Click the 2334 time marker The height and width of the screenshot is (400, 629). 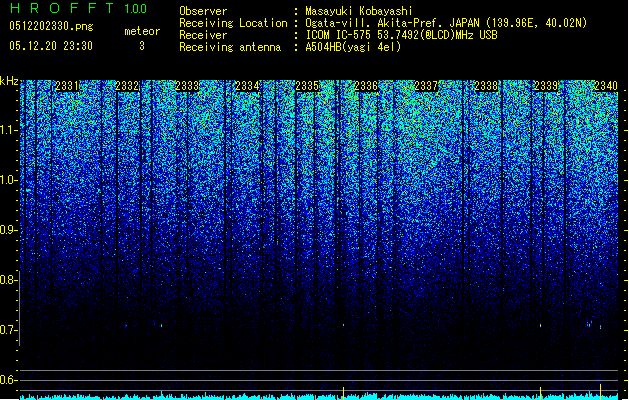click(x=247, y=86)
